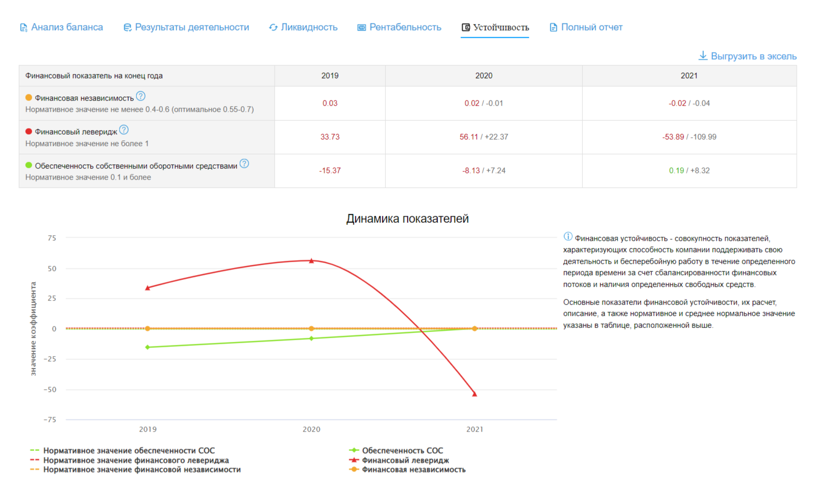This screenshot has width=815, height=504.
Task: Switch to the Полный отчет tab
Action: (591, 28)
